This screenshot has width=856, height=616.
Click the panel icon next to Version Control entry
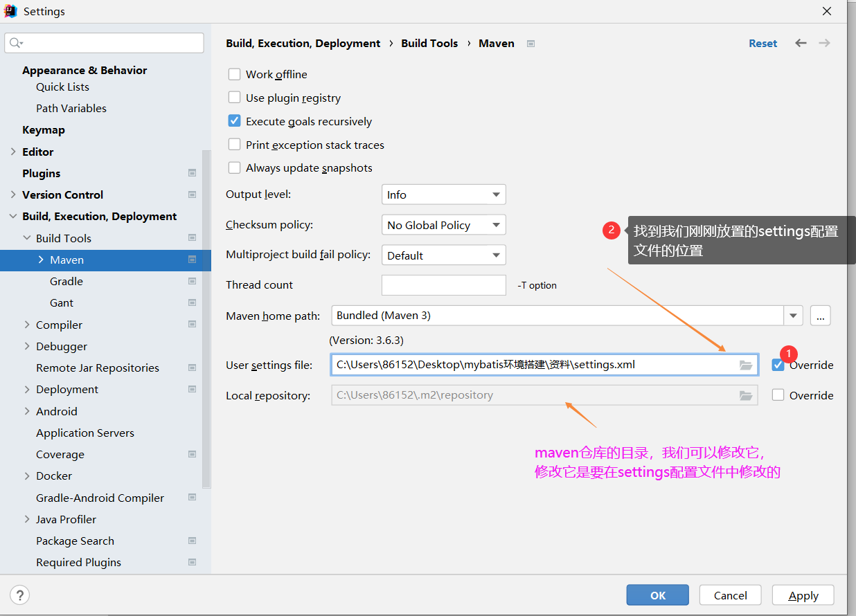192,194
